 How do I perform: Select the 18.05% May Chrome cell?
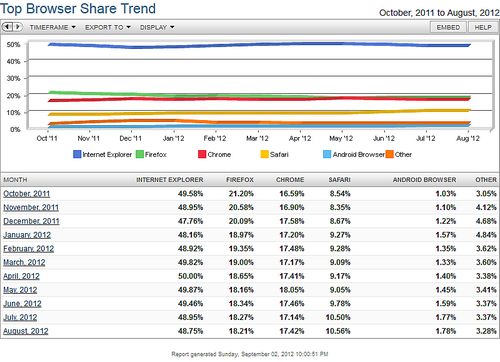click(x=292, y=290)
